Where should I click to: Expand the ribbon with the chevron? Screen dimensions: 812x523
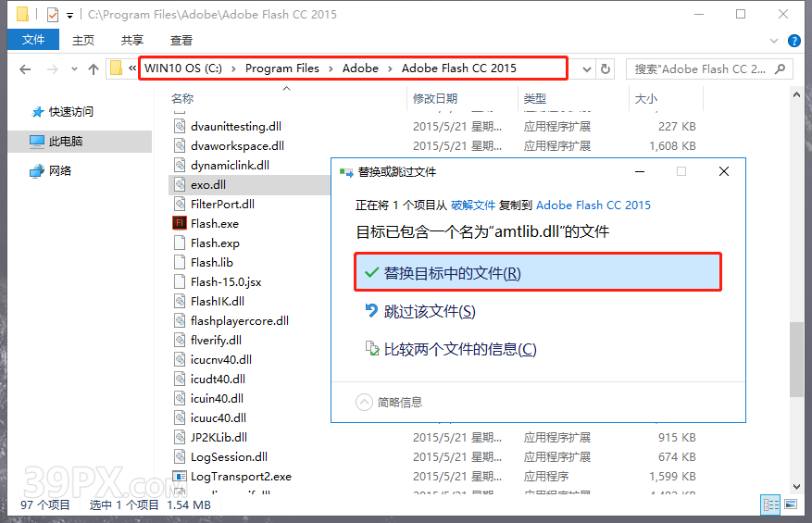774,41
